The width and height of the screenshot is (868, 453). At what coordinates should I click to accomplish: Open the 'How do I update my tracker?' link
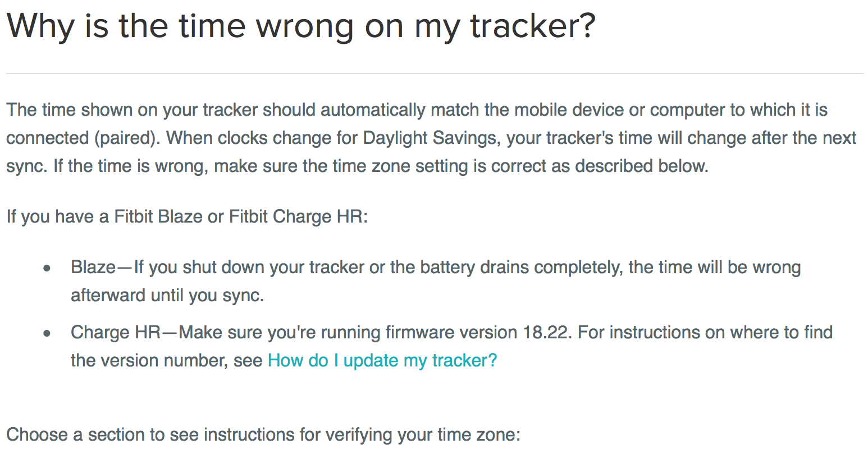pyautogui.click(x=382, y=360)
